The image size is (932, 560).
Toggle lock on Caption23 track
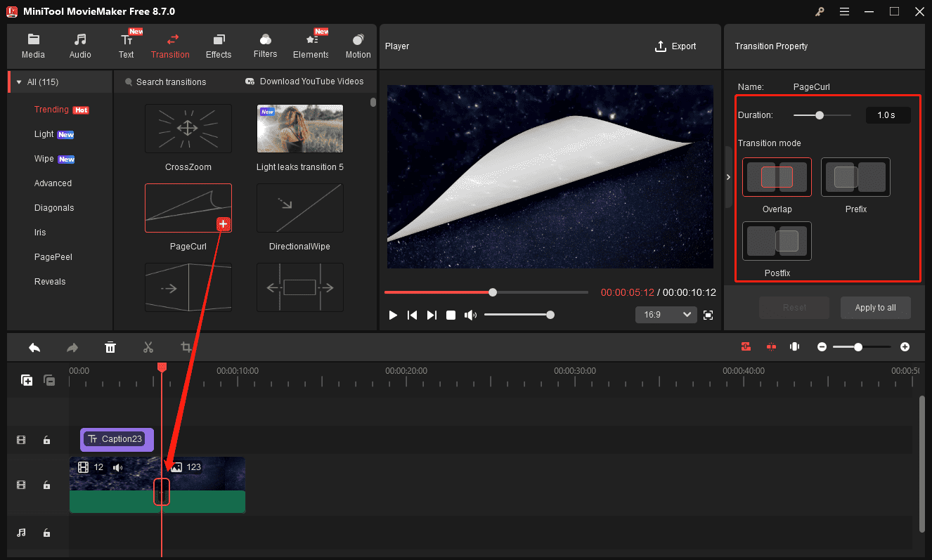tap(46, 440)
